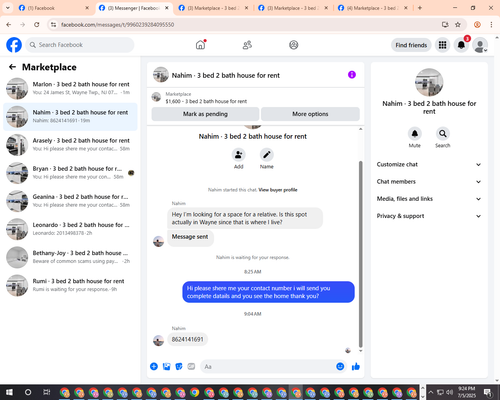Open Geanina's house for rent conversation
Viewport: 500px width, 400px height.
[x=70, y=201]
